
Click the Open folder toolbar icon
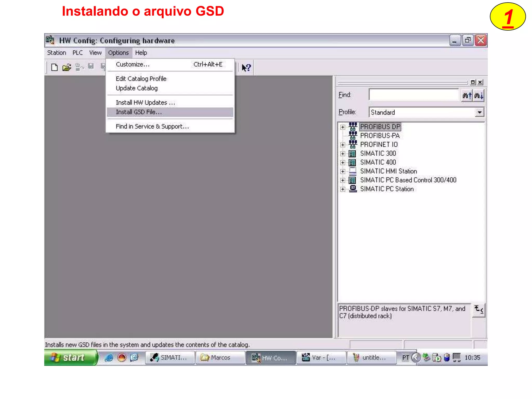pyautogui.click(x=67, y=67)
